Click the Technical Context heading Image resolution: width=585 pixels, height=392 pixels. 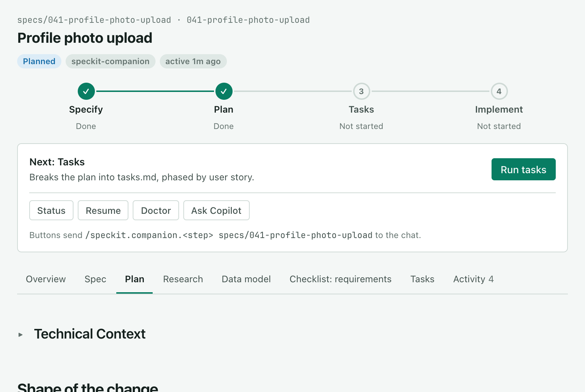(90, 334)
